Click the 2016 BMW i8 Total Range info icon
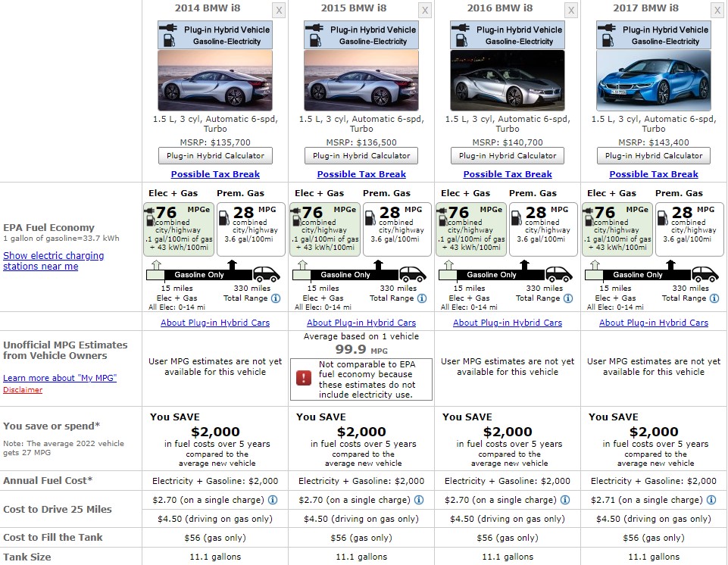This screenshot has height=565, width=728. coord(568,298)
